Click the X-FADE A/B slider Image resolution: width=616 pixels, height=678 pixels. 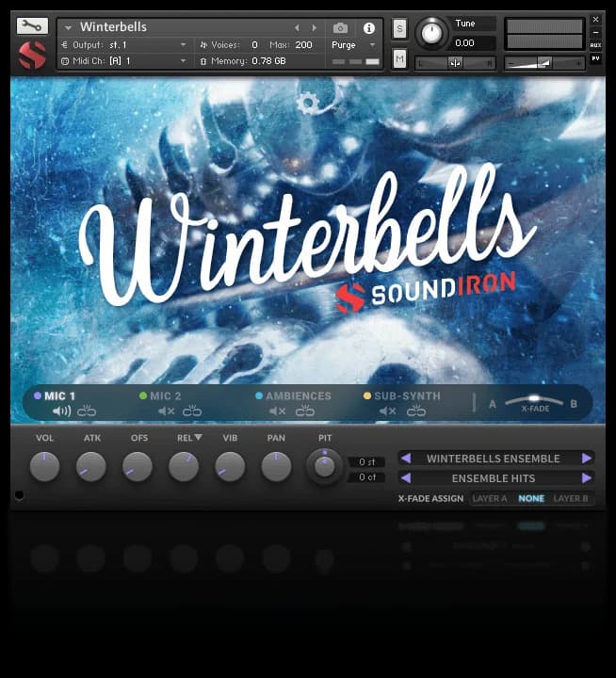click(x=534, y=400)
